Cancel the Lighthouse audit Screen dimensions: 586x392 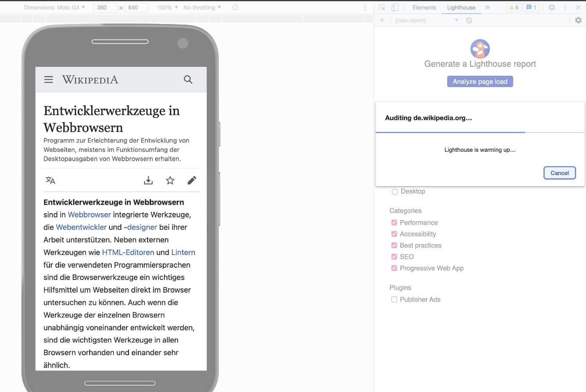pos(559,173)
